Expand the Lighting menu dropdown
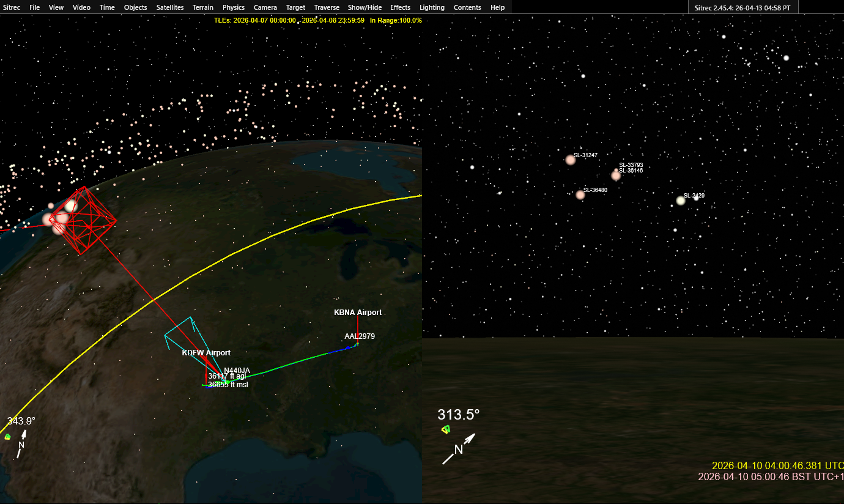Image resolution: width=844 pixels, height=504 pixels. [x=432, y=7]
